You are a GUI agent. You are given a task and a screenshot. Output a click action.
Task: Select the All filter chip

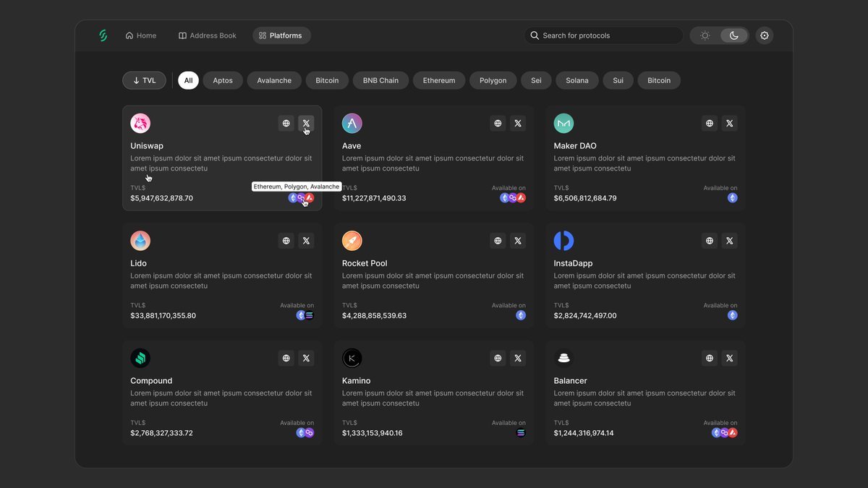click(188, 80)
